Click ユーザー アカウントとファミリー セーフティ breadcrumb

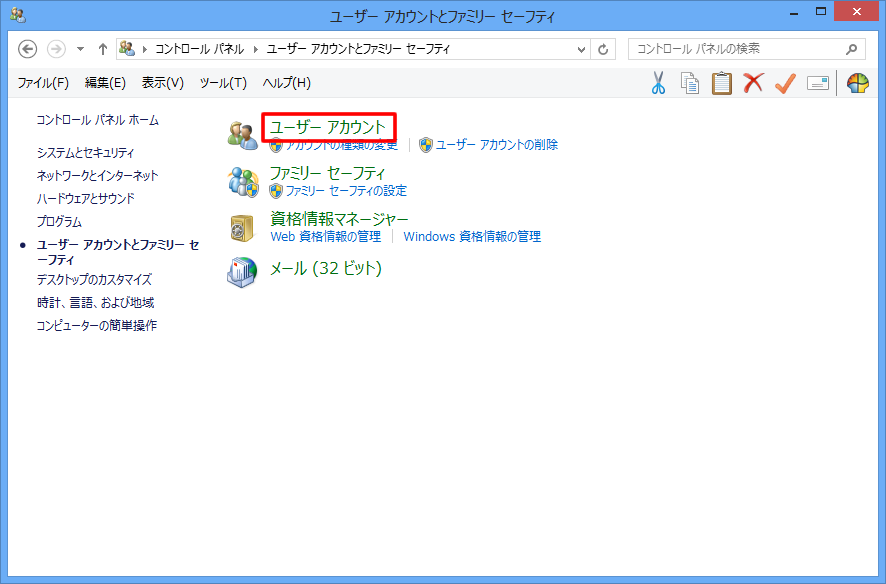tap(358, 49)
